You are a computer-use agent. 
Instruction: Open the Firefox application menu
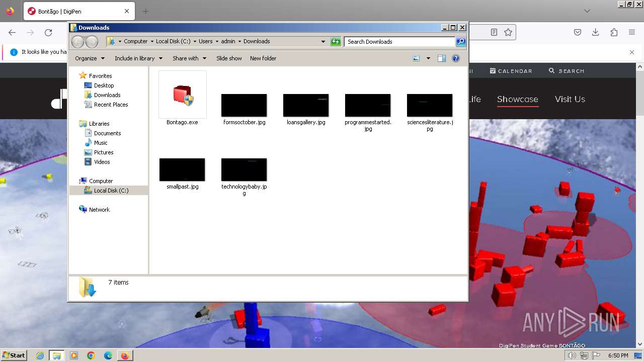pos(632,33)
